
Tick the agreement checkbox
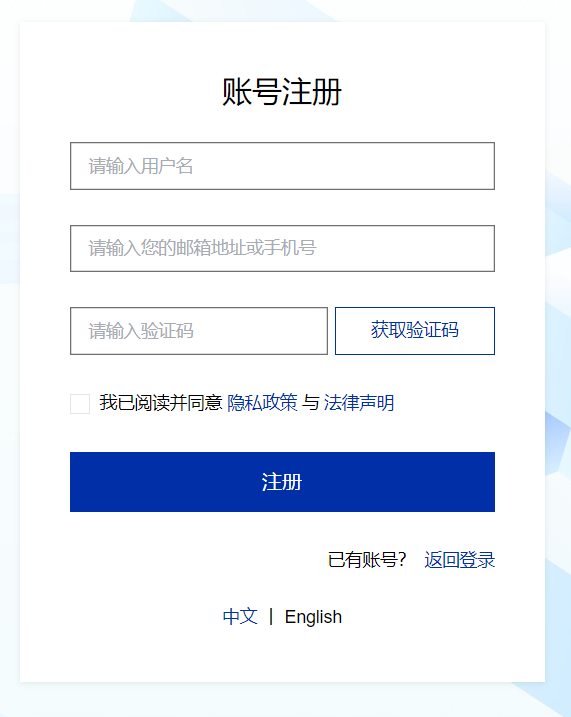(80, 404)
